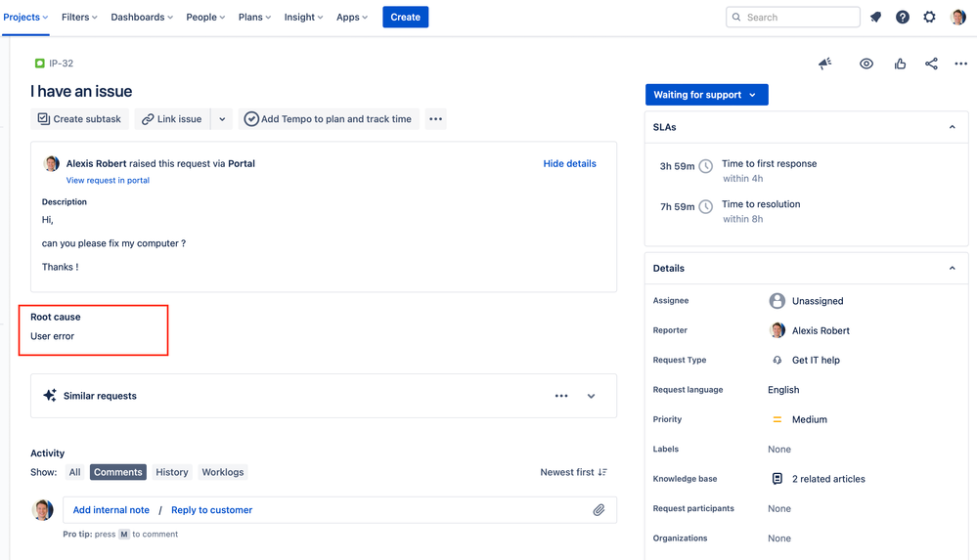This screenshot has height=560, width=977.
Task: Toggle Newest first sort order
Action: pyautogui.click(x=573, y=472)
